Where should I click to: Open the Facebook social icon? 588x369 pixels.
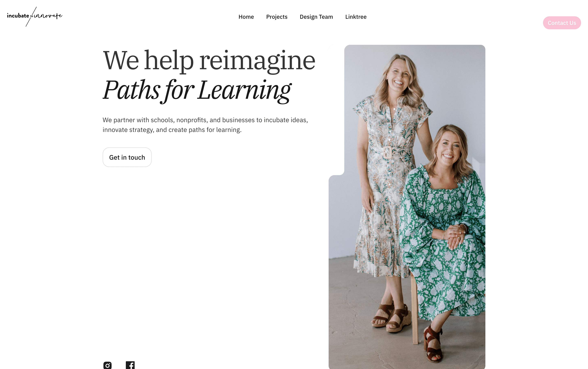click(x=130, y=365)
